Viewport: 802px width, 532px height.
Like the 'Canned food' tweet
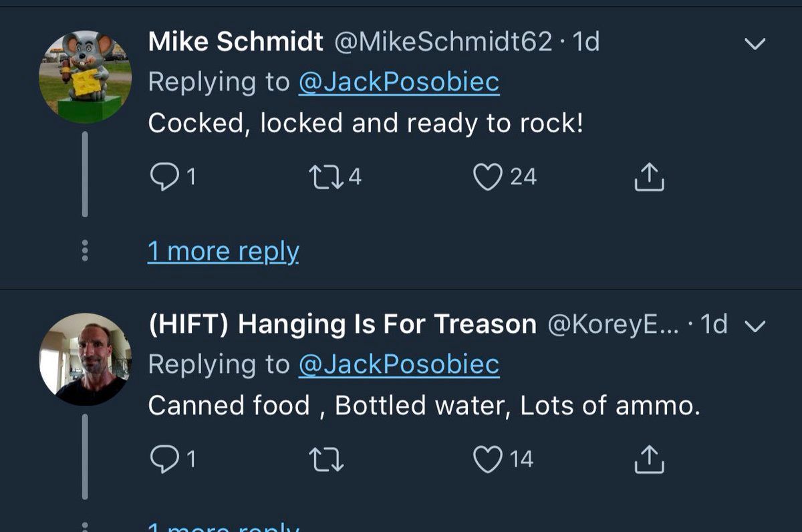click(489, 458)
